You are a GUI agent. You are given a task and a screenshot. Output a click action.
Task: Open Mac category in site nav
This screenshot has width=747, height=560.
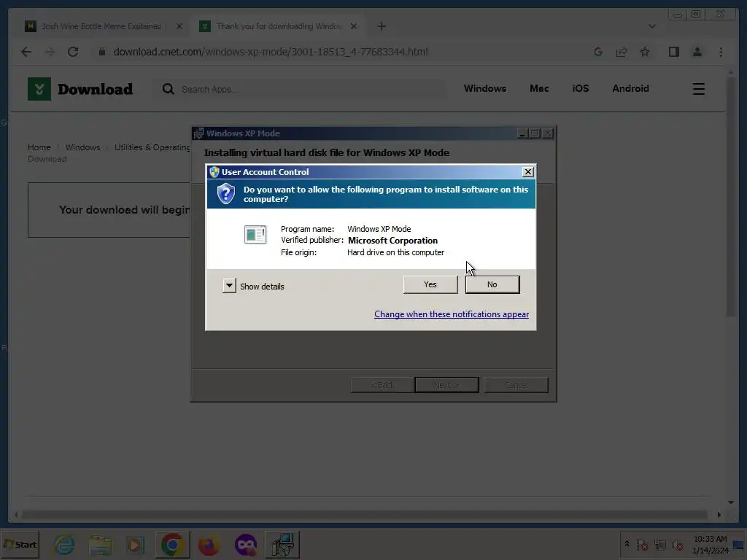coord(539,88)
